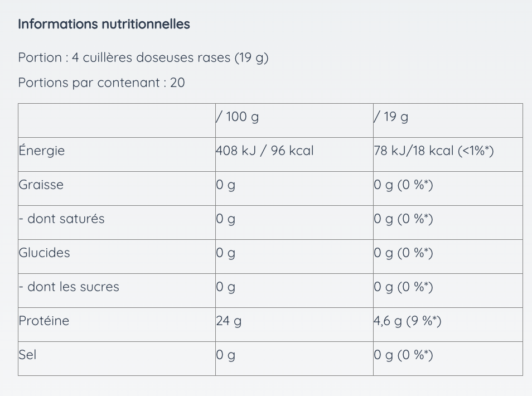Click the 78 kJ/18 kcal value cell

(x=434, y=151)
